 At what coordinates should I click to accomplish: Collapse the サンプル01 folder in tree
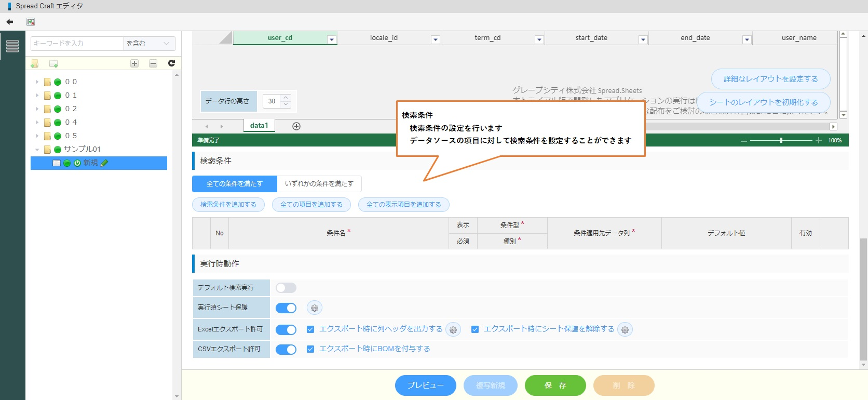click(37, 150)
